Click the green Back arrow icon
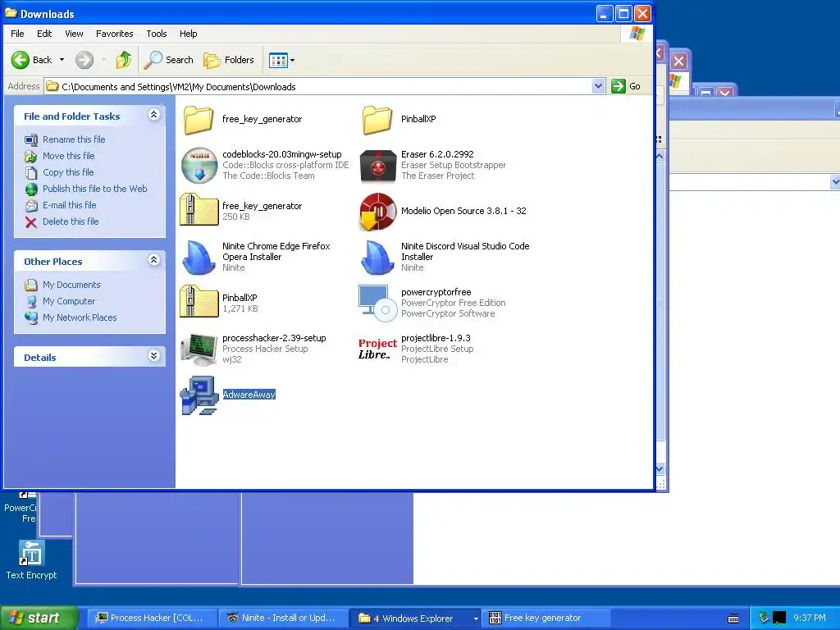840x630 pixels. click(21, 60)
